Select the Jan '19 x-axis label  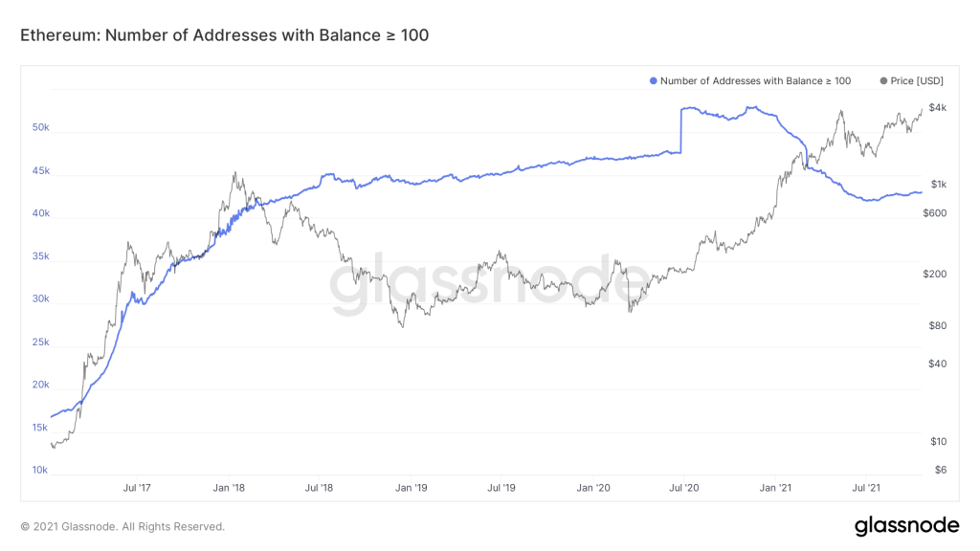pyautogui.click(x=411, y=488)
